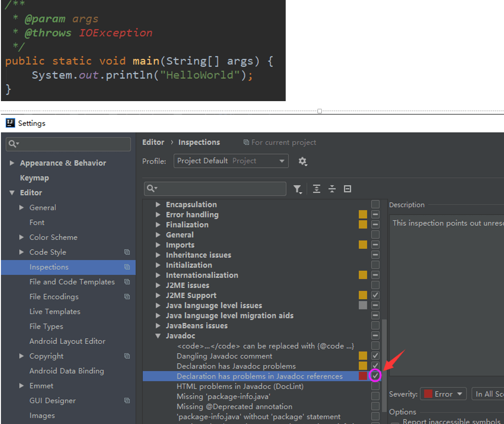Select Font under Editor
This screenshot has width=504, height=424.
tap(37, 222)
